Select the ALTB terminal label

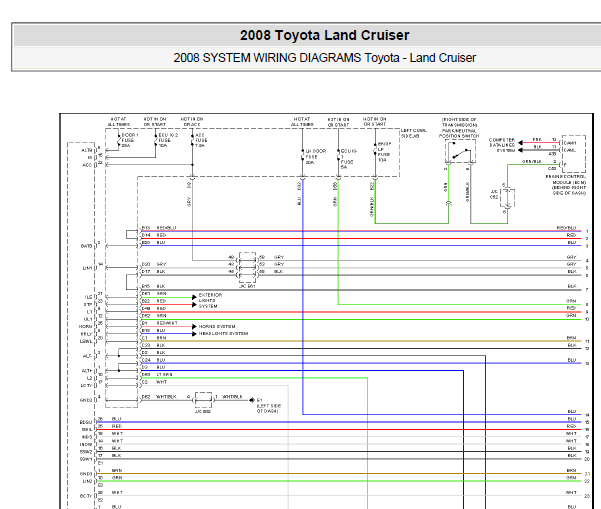pos(87,150)
